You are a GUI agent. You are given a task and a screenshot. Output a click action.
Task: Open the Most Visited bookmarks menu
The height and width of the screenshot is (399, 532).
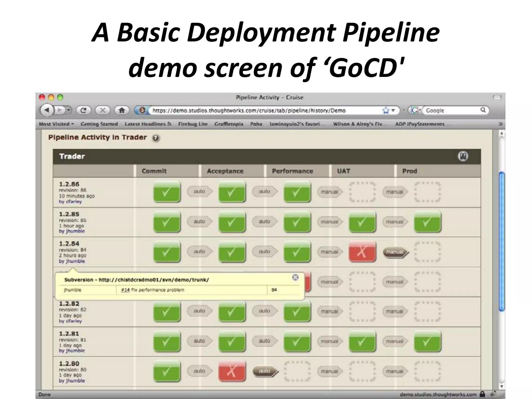(x=56, y=124)
